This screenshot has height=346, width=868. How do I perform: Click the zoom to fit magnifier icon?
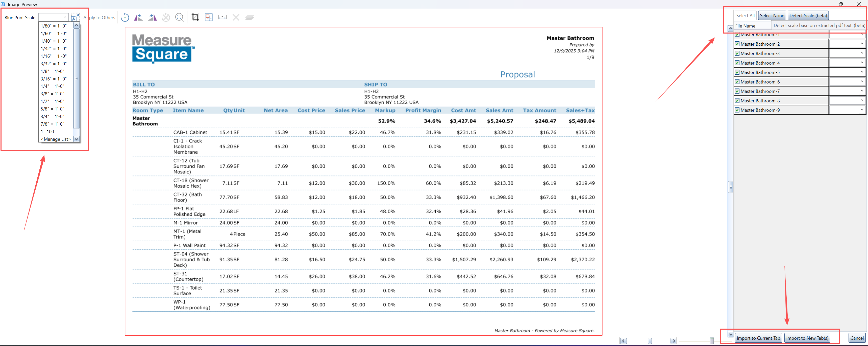click(x=180, y=17)
